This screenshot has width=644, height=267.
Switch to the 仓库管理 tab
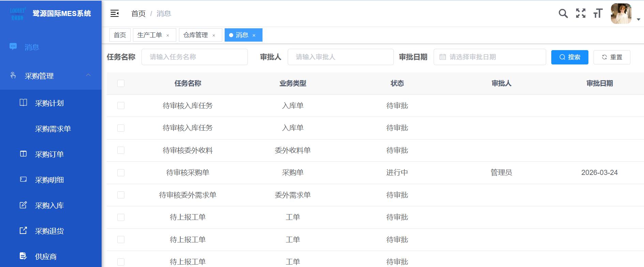click(196, 35)
